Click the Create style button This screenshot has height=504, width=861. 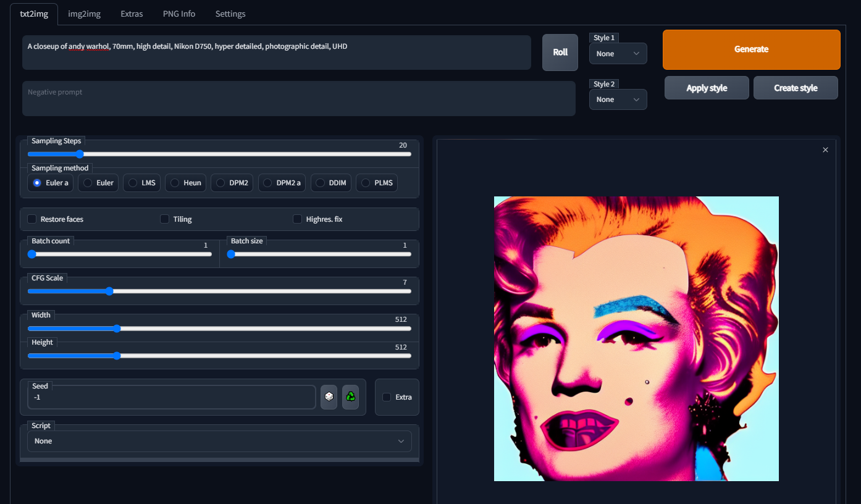[796, 88]
